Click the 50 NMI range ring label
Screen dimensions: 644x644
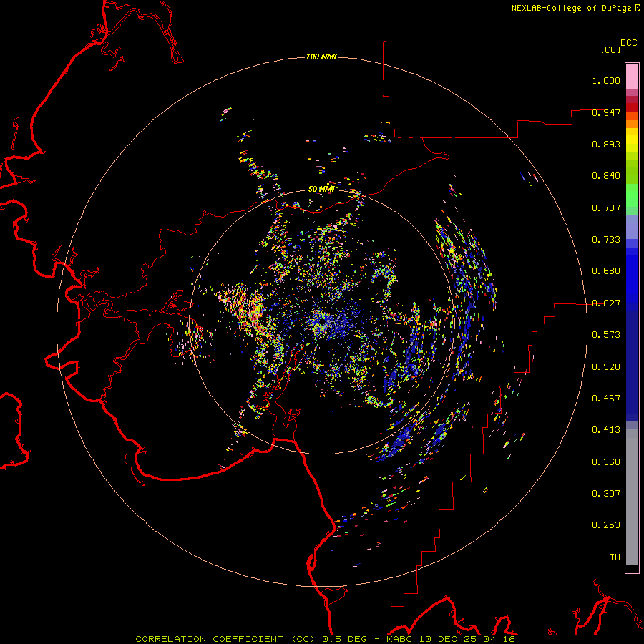tap(321, 189)
